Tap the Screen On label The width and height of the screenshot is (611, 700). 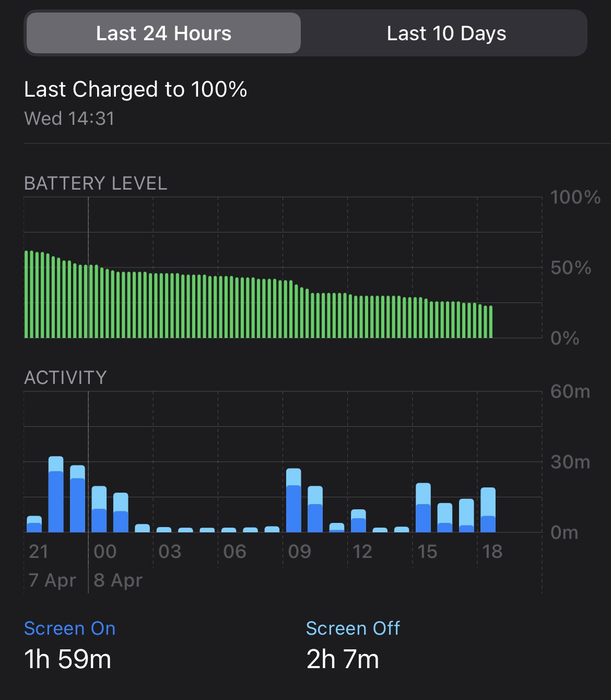tap(69, 628)
